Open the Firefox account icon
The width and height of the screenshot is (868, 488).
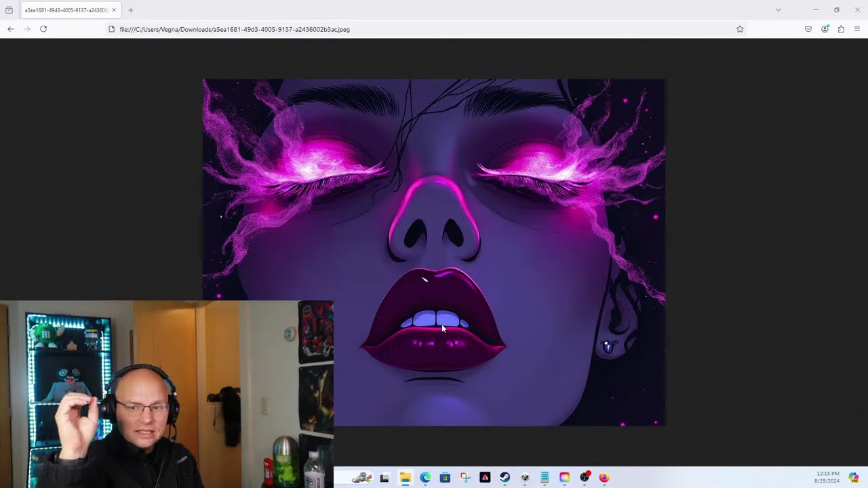click(x=825, y=29)
